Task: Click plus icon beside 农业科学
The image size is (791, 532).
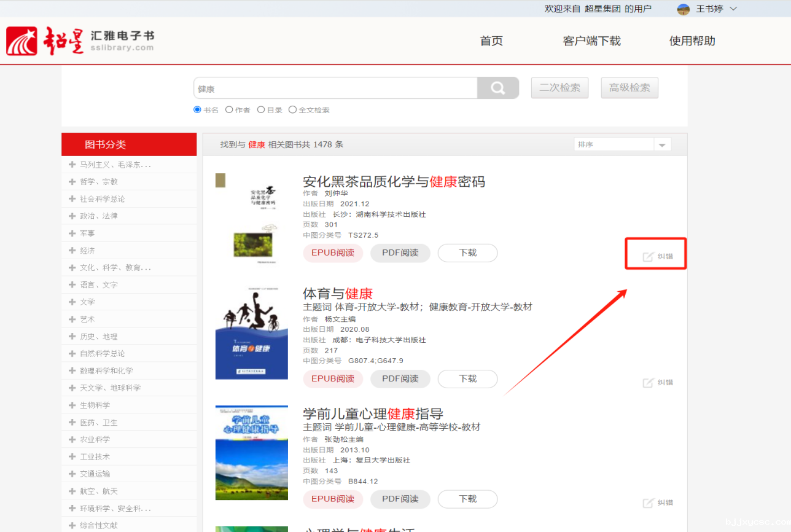Action: pyautogui.click(x=72, y=440)
